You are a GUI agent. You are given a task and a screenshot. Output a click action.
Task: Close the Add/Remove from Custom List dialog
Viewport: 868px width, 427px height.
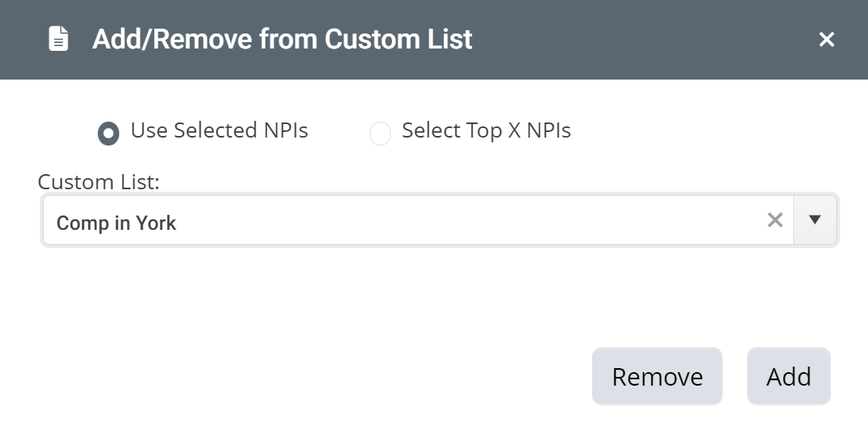[827, 39]
